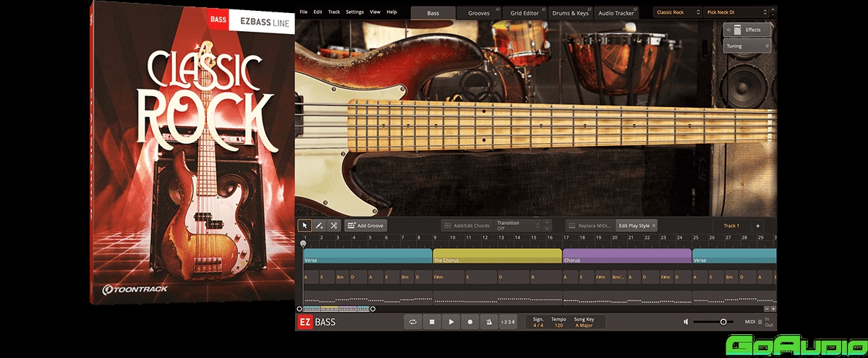The image size is (868, 358).
Task: Click the speaker volume icon
Action: coord(686,321)
